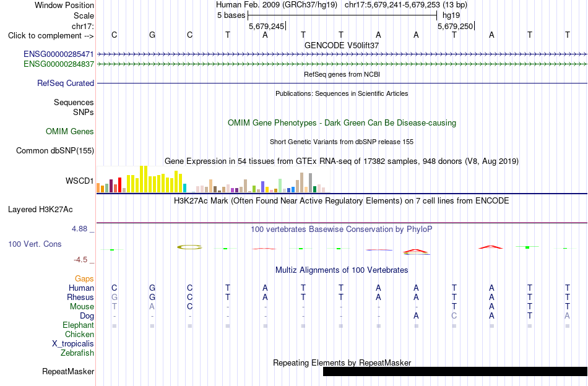Click the G base in complement row
Screen dimensions: 588x386
[x=152, y=35]
